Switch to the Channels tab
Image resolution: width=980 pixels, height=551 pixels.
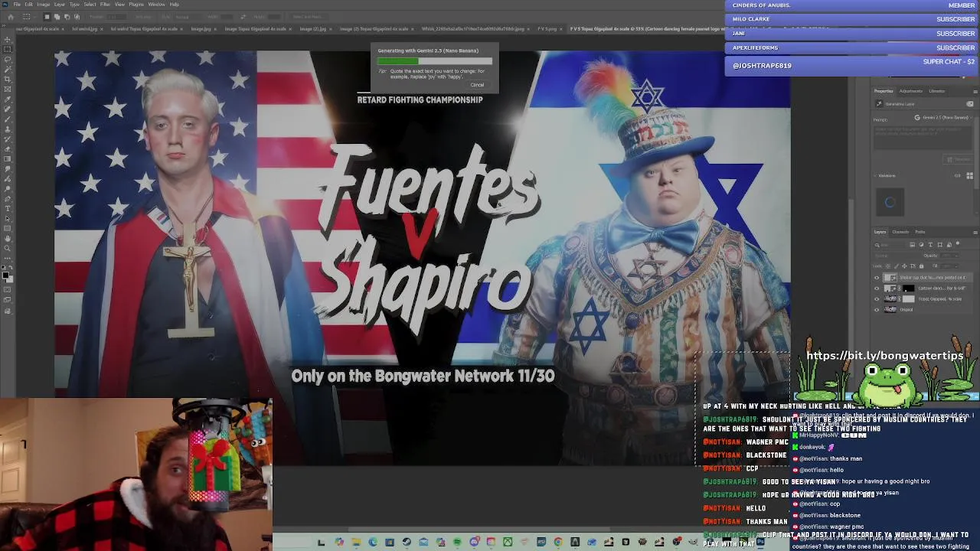(x=900, y=232)
